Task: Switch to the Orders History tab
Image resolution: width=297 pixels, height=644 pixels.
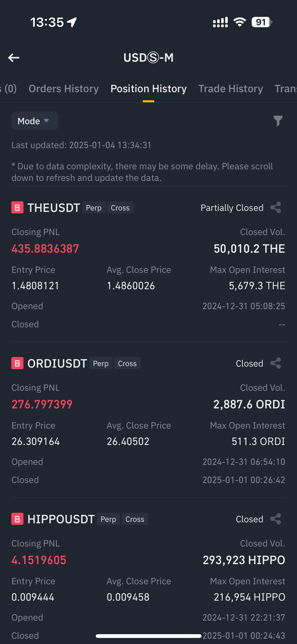Action: coord(64,89)
